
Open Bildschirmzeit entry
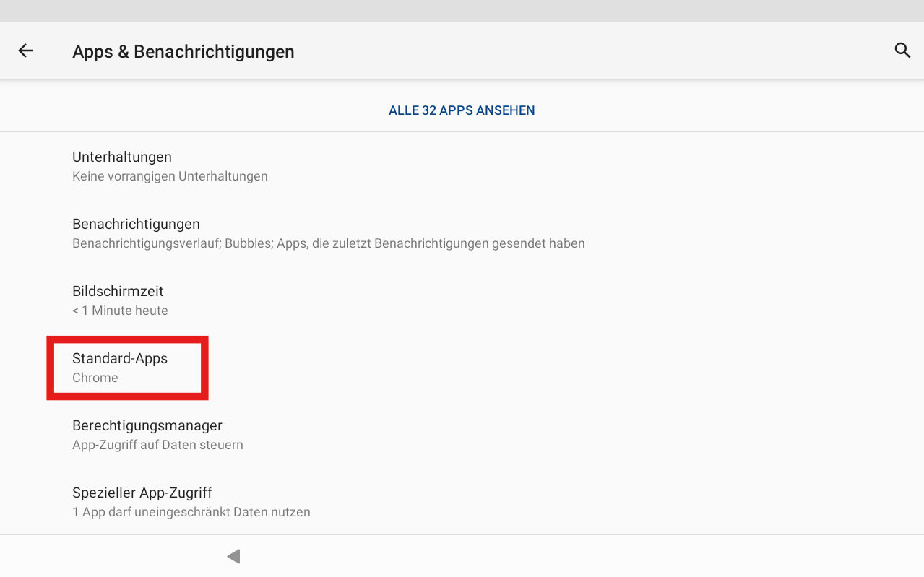pyautogui.click(x=462, y=300)
